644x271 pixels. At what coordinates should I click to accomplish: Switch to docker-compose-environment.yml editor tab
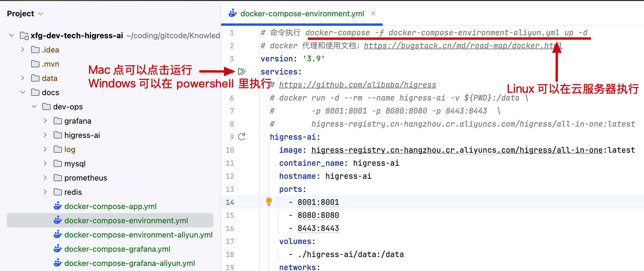tap(302, 14)
